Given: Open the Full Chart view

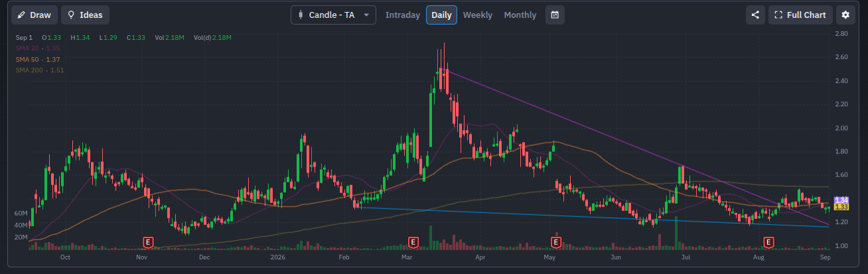Looking at the screenshot, I should pyautogui.click(x=800, y=15).
